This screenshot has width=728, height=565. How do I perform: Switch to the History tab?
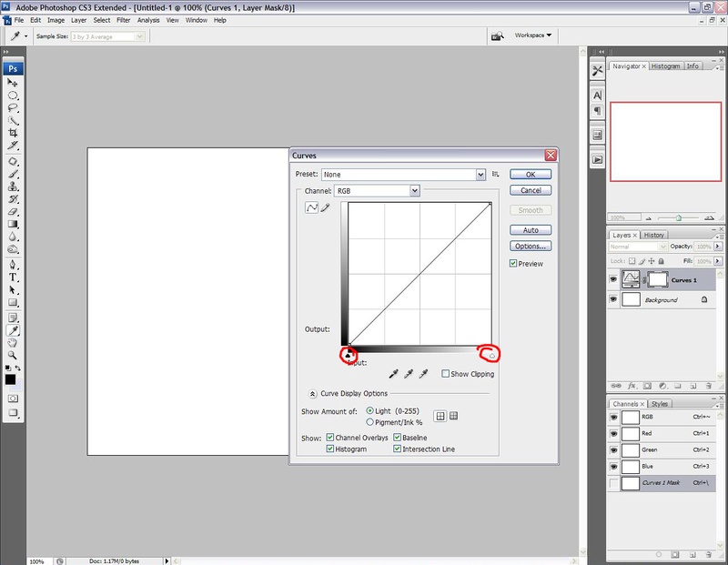point(653,235)
